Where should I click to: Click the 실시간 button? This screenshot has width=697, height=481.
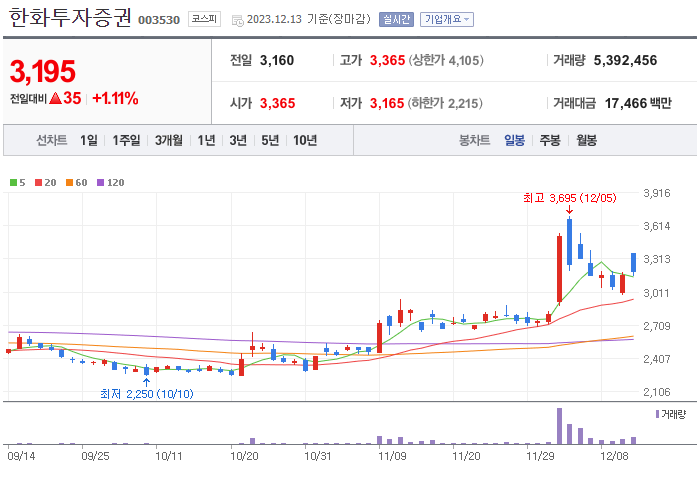(x=396, y=20)
